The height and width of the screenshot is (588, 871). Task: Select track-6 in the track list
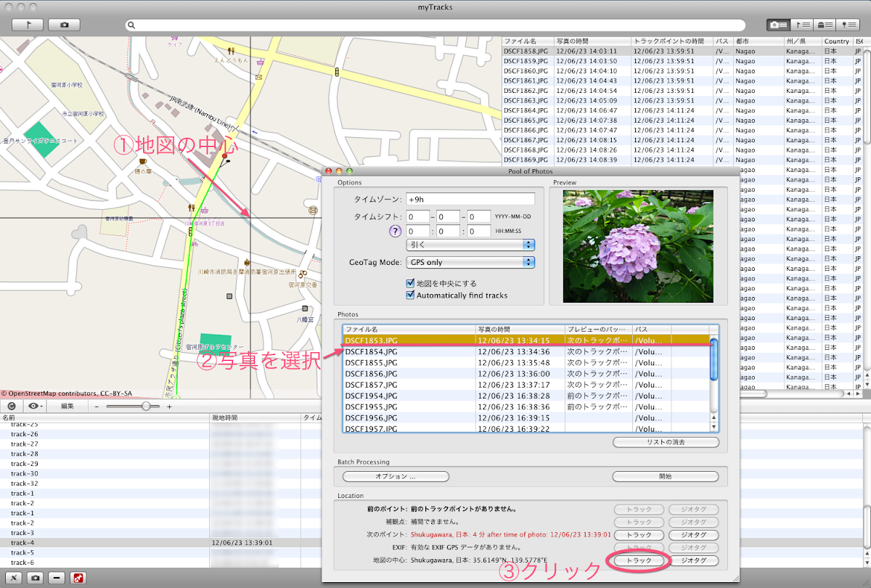pos(160,563)
